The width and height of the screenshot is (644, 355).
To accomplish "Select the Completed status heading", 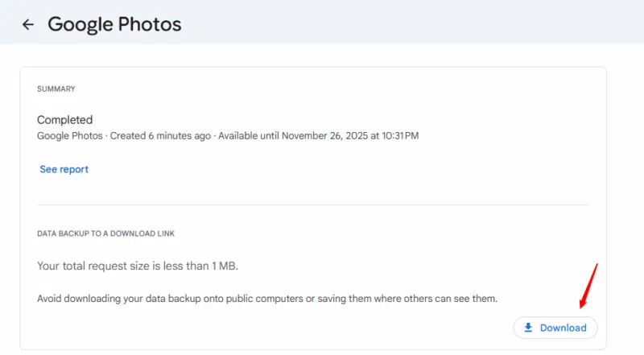I will (65, 120).
